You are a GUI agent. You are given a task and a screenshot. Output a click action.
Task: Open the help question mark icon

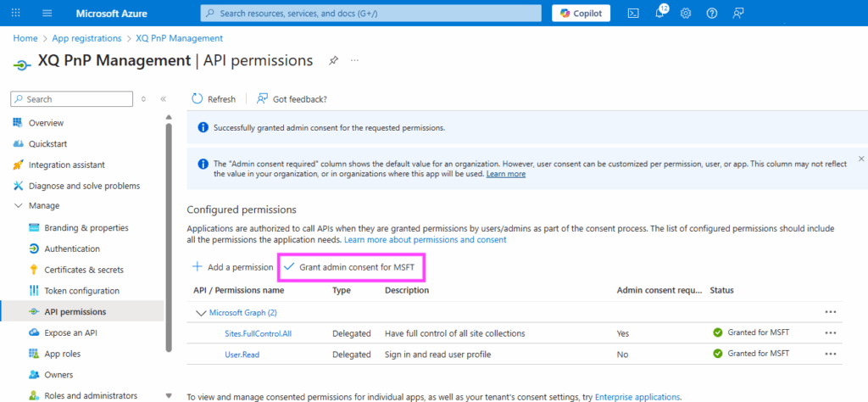712,13
